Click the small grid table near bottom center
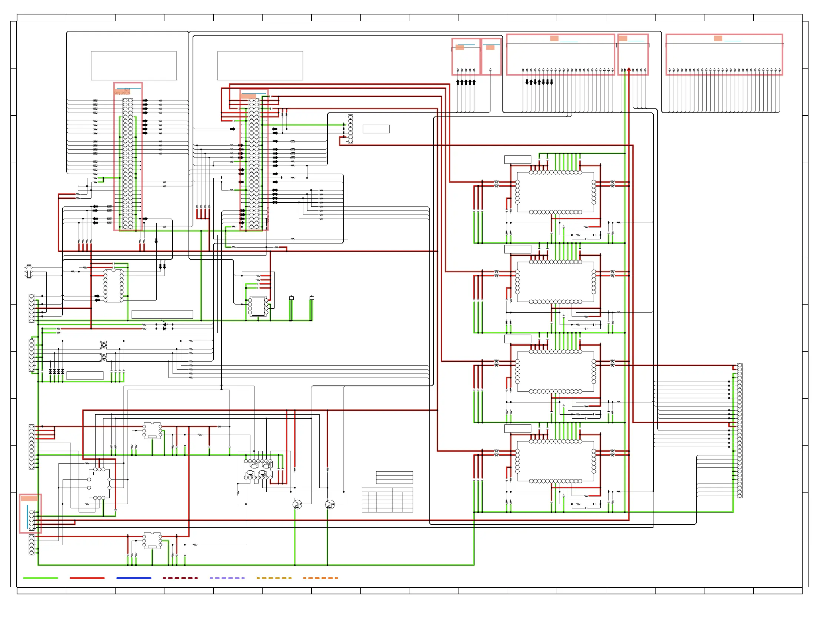The height and width of the screenshot is (624, 840). [x=387, y=500]
